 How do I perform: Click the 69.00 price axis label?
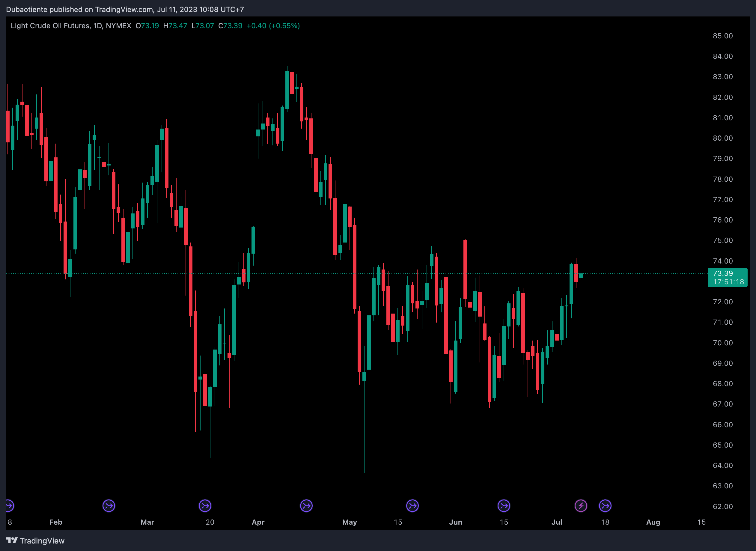723,363
